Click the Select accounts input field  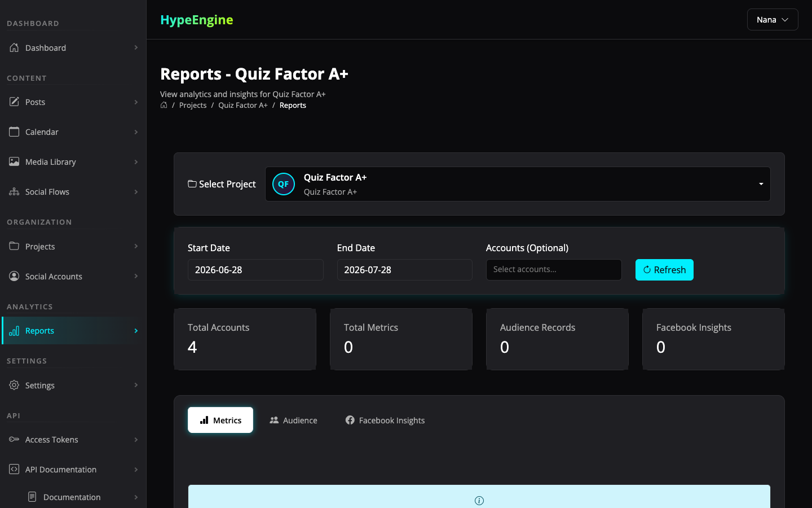[x=554, y=270]
